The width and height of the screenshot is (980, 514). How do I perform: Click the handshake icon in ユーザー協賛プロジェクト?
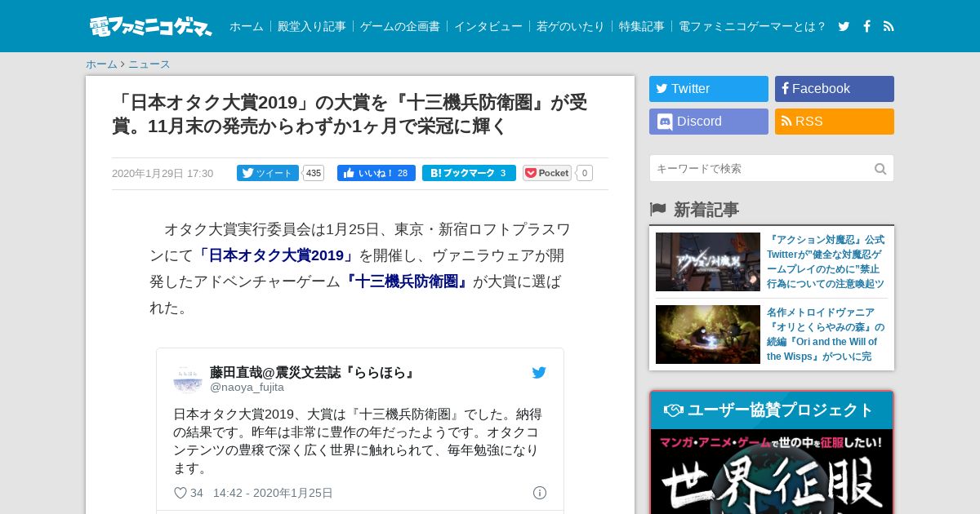click(673, 410)
